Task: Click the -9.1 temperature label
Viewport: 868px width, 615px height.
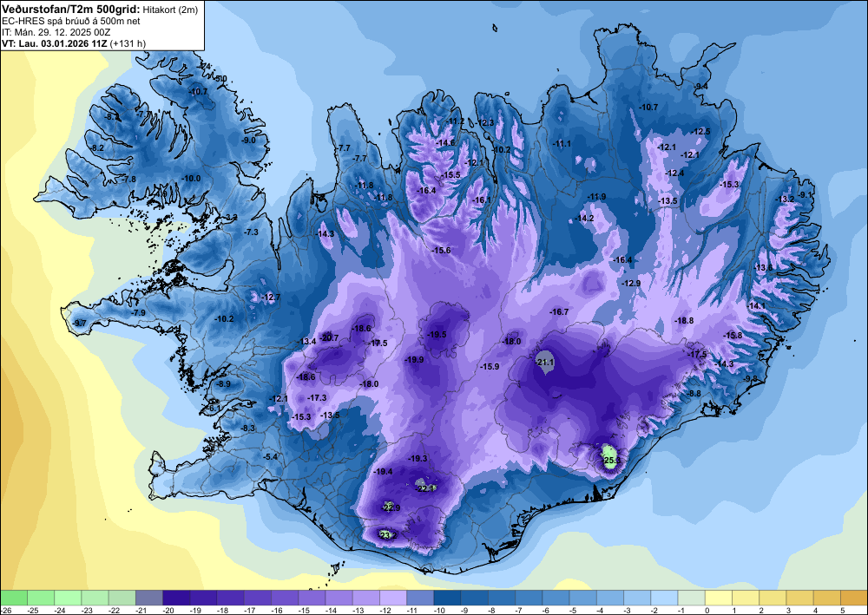Action: [x=805, y=194]
